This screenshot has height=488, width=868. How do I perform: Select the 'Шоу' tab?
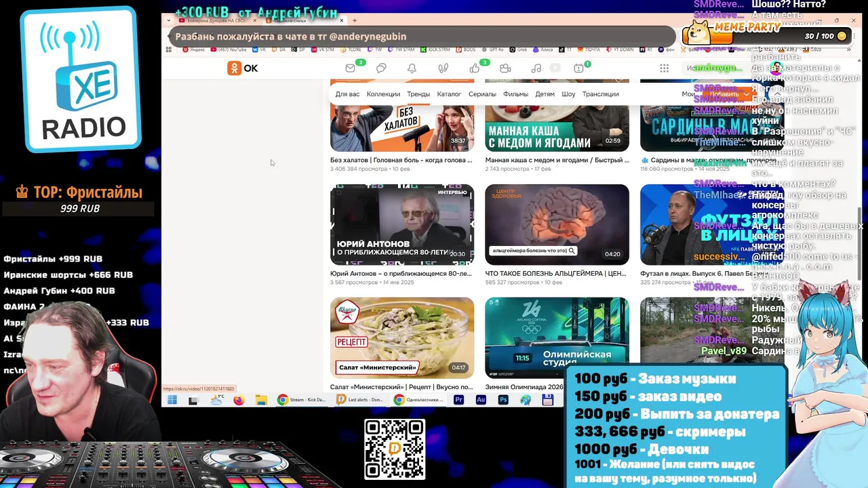568,94
